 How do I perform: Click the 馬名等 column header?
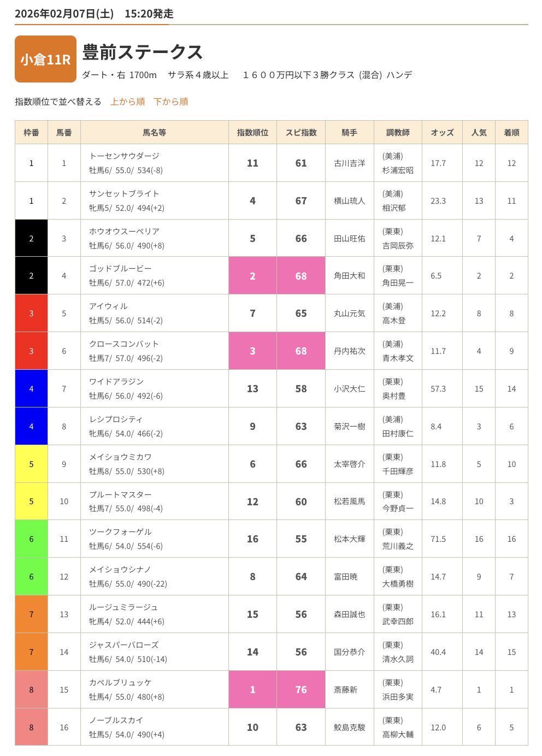click(x=155, y=132)
